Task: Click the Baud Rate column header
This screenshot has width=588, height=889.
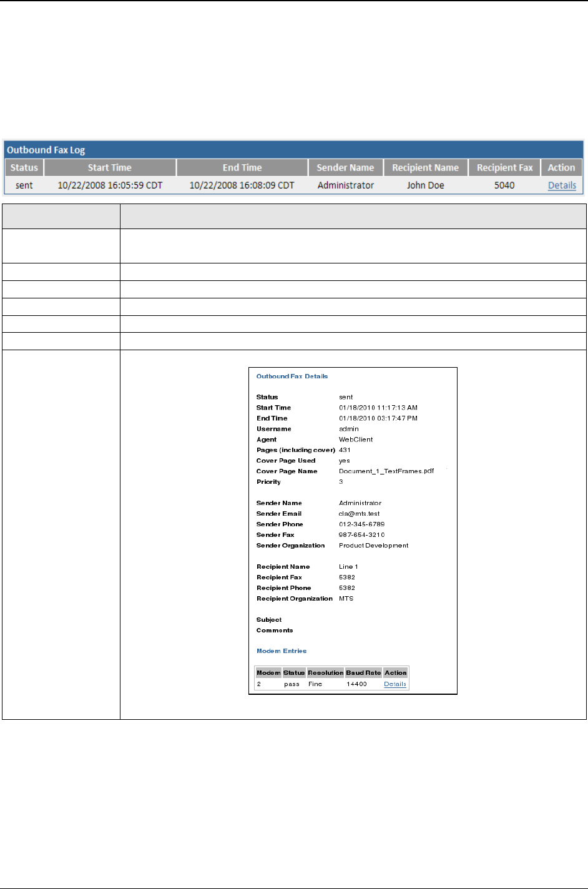Action: coord(363,673)
